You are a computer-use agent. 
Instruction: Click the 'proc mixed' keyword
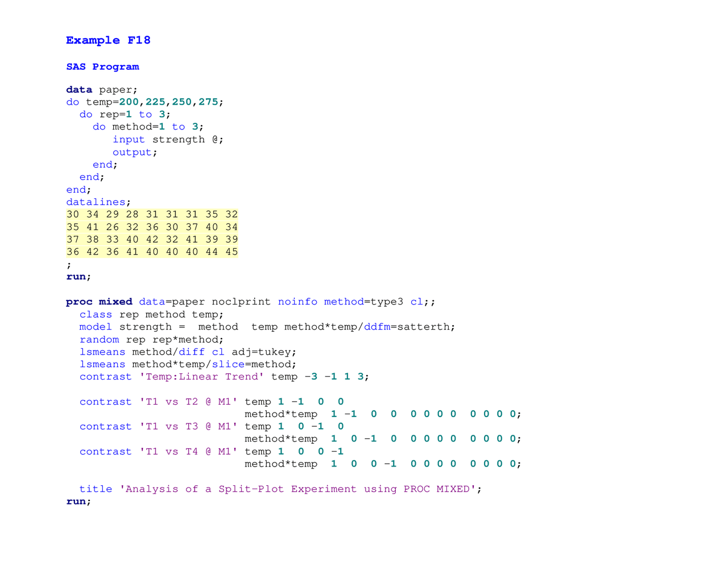[x=99, y=302]
